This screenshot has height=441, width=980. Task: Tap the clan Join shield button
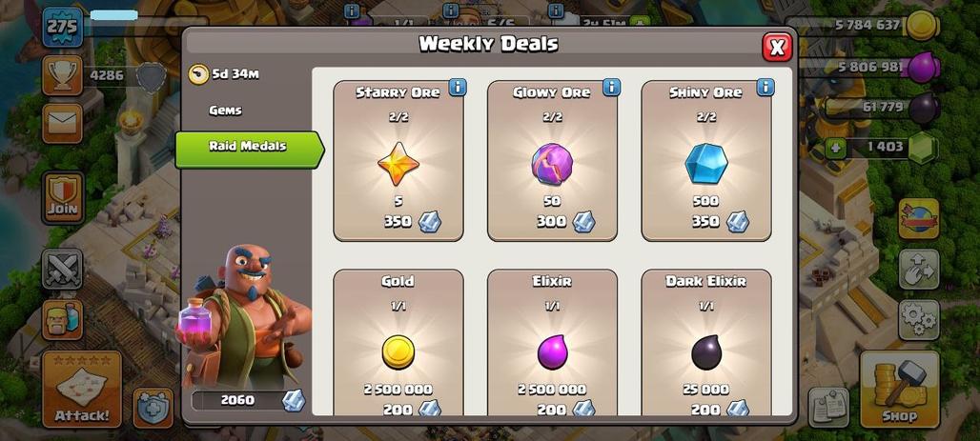coord(63,198)
